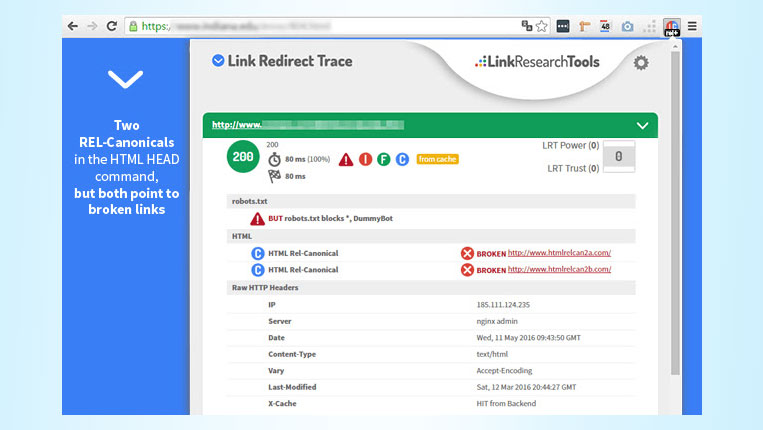Screen dimensions: 763x430
Task: Click the Server value 'nginx admin'
Action: pos(497,321)
